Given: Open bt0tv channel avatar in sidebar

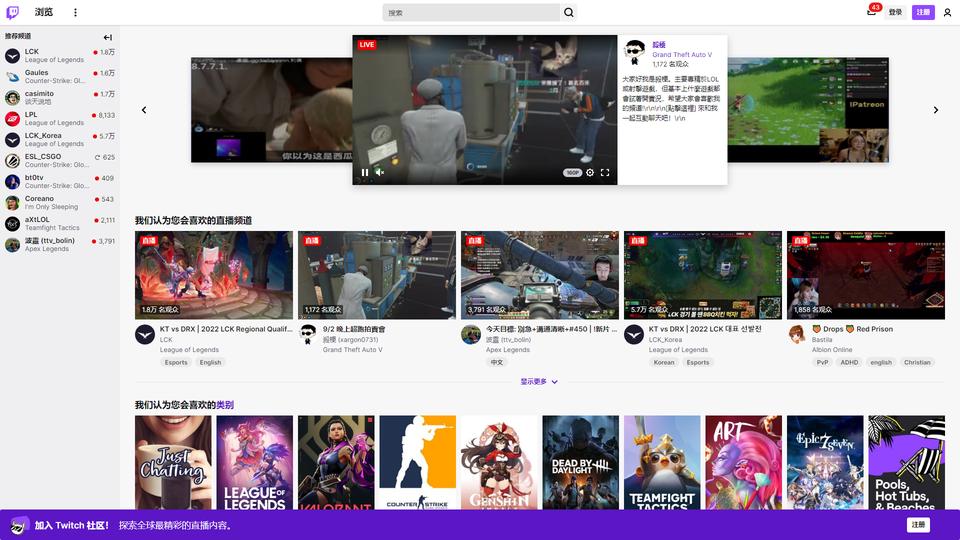Looking at the screenshot, I should click(x=12, y=182).
